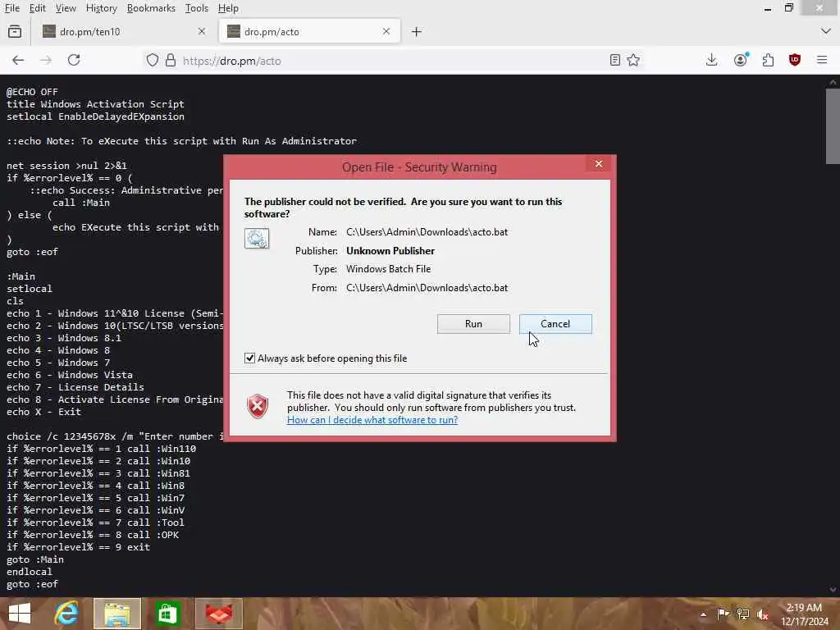Click the forward navigation arrow

(x=46, y=60)
